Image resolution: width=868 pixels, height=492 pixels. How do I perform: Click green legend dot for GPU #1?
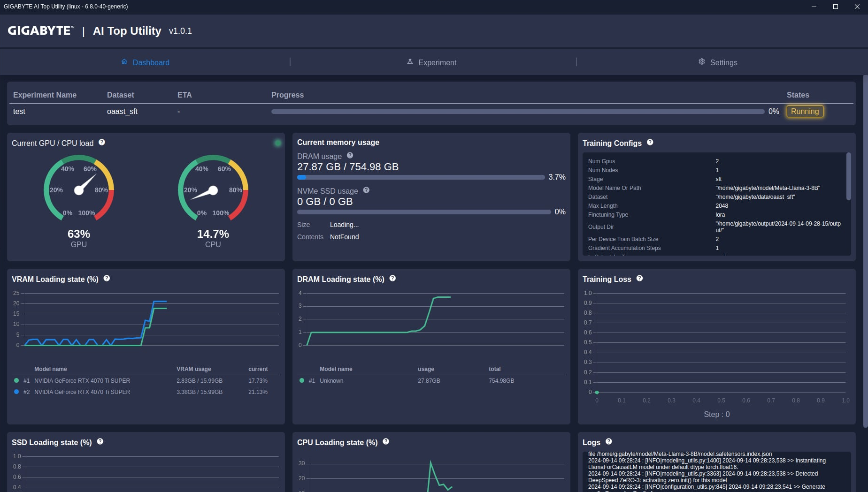(x=16, y=380)
